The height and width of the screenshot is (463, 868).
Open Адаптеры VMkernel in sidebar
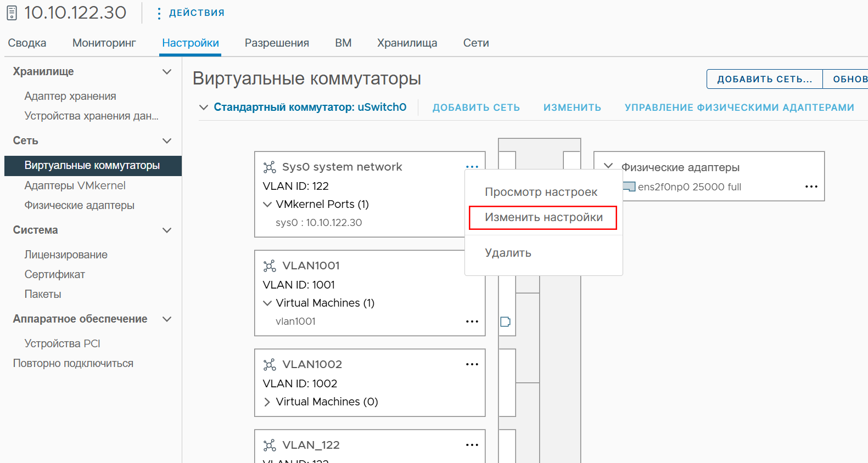[x=75, y=186]
